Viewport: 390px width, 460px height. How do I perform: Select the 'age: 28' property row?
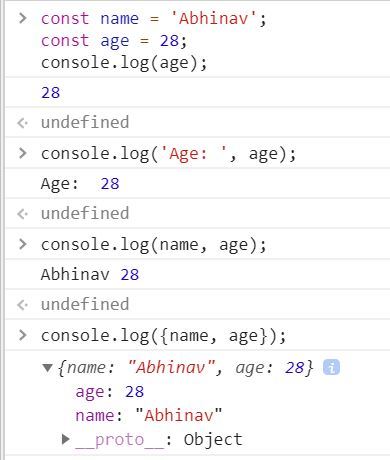(110, 392)
